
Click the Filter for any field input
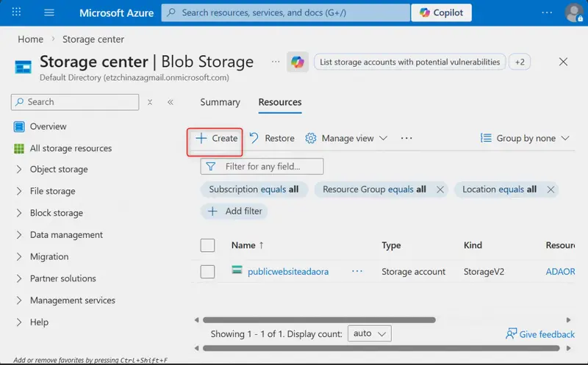tap(262, 167)
